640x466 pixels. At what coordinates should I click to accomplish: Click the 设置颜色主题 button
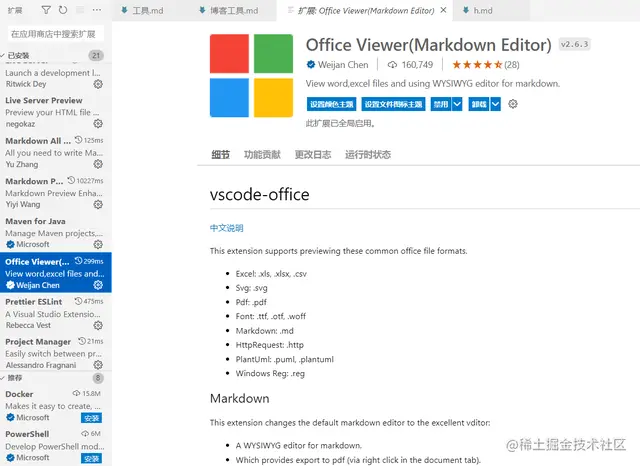coord(331,104)
